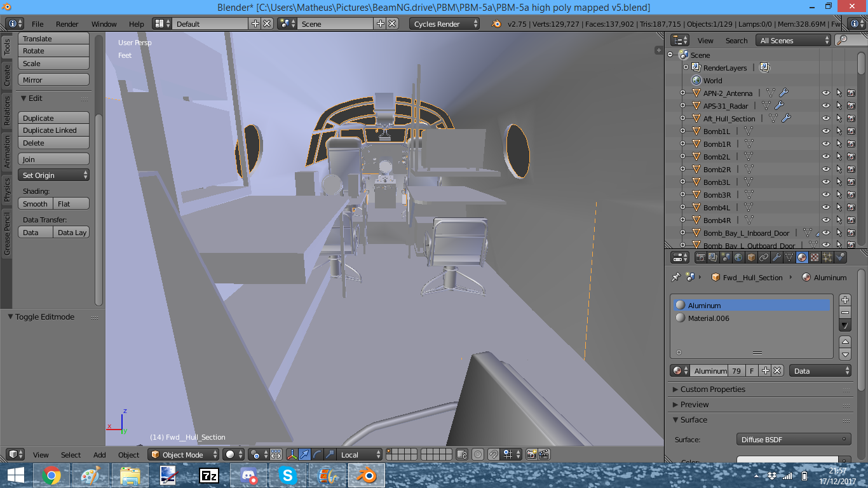Screen dimensions: 868x488
Task: Disable rendering for the Bomb2R object
Action: tap(851, 169)
